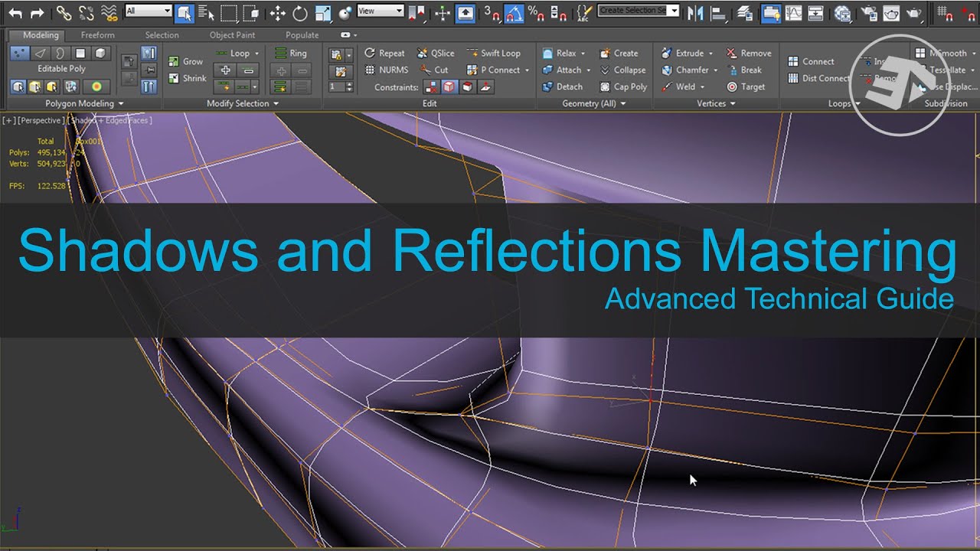Screen dimensions: 980x551
Task: Click the Connect loops button
Action: pyautogui.click(x=811, y=61)
